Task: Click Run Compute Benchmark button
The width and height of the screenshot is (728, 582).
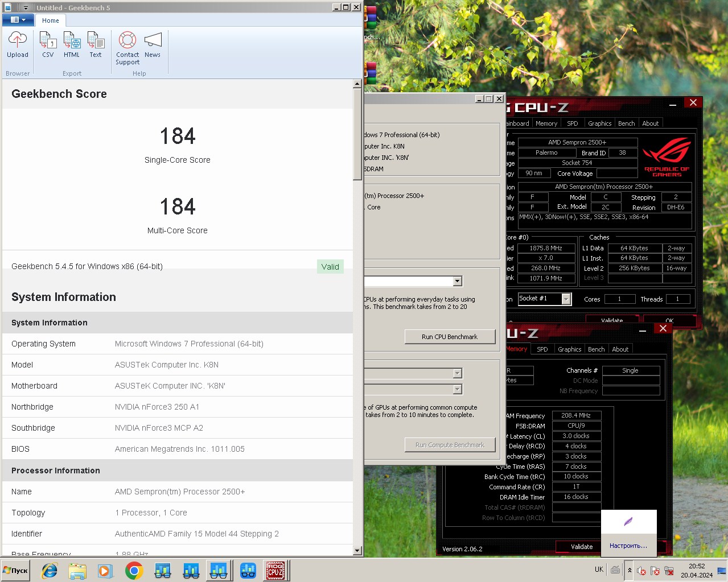Action: coord(450,445)
